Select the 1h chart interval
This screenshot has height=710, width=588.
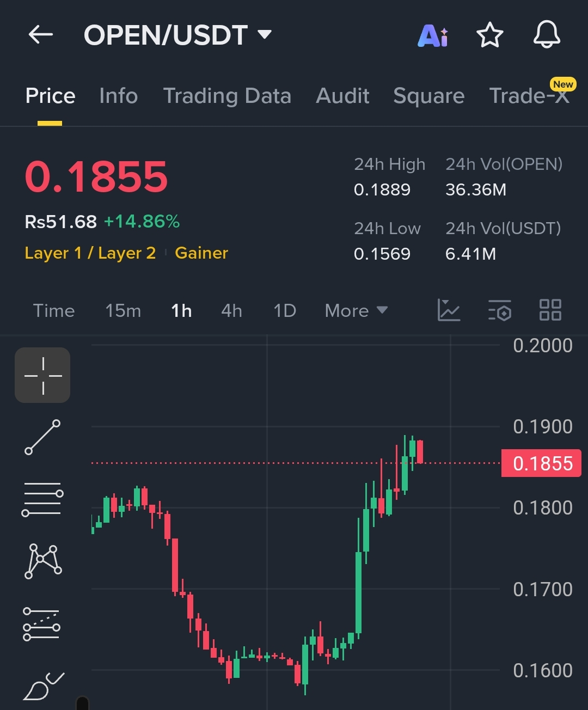click(181, 311)
